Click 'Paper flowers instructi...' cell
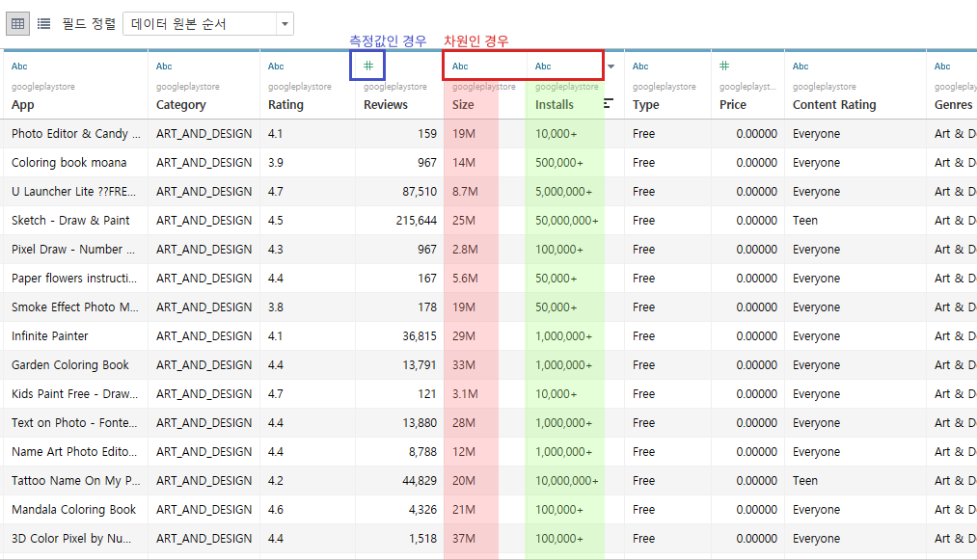977x560 pixels. pos(76,278)
